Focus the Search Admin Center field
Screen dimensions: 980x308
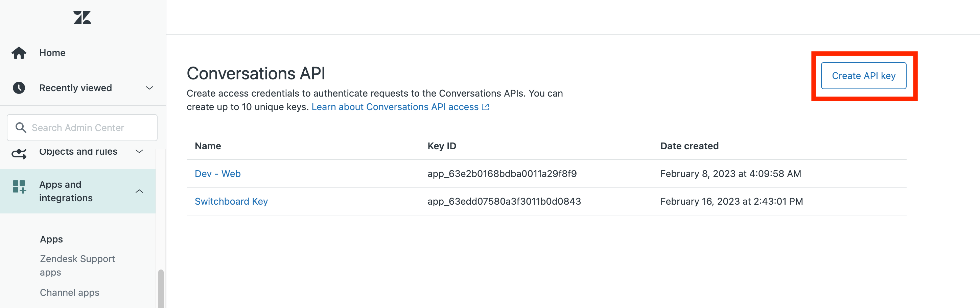click(x=82, y=128)
